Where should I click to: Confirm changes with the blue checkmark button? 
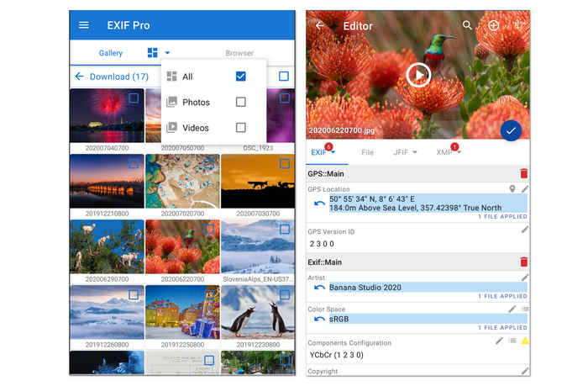pyautogui.click(x=511, y=130)
